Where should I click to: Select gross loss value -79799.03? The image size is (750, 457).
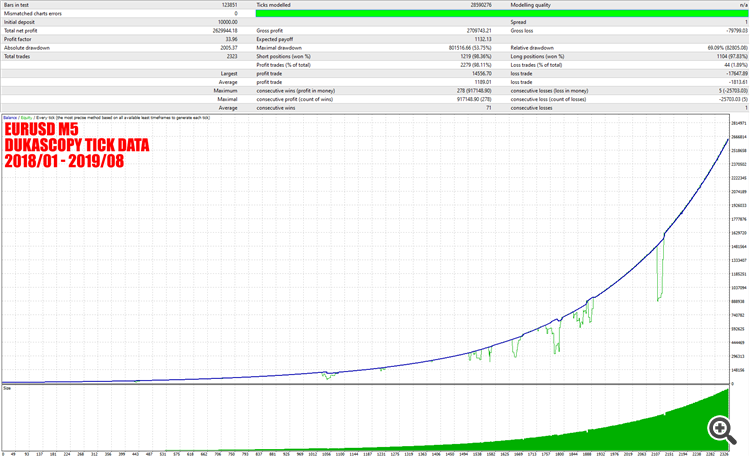(737, 31)
